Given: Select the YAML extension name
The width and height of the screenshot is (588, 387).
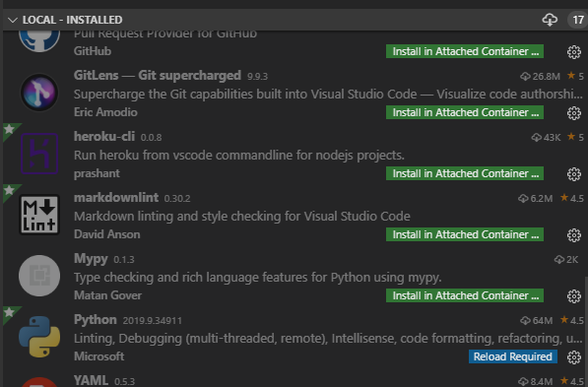Looking at the screenshot, I should coord(91,380).
